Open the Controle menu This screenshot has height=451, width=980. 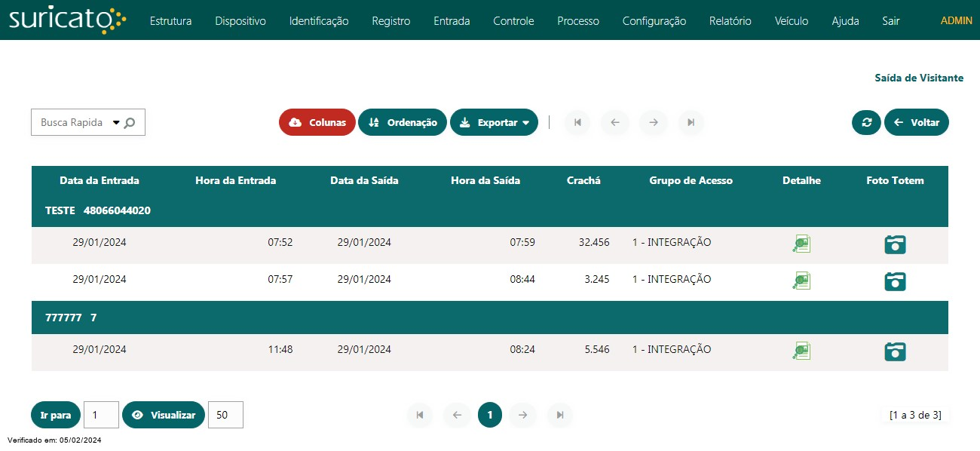tap(513, 21)
